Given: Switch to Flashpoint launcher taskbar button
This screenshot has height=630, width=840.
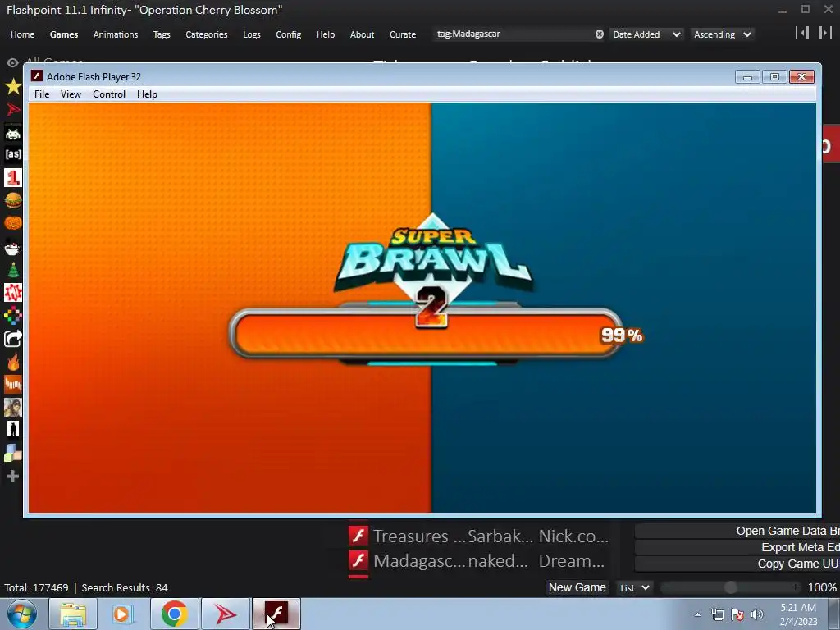Looking at the screenshot, I should tap(225, 614).
